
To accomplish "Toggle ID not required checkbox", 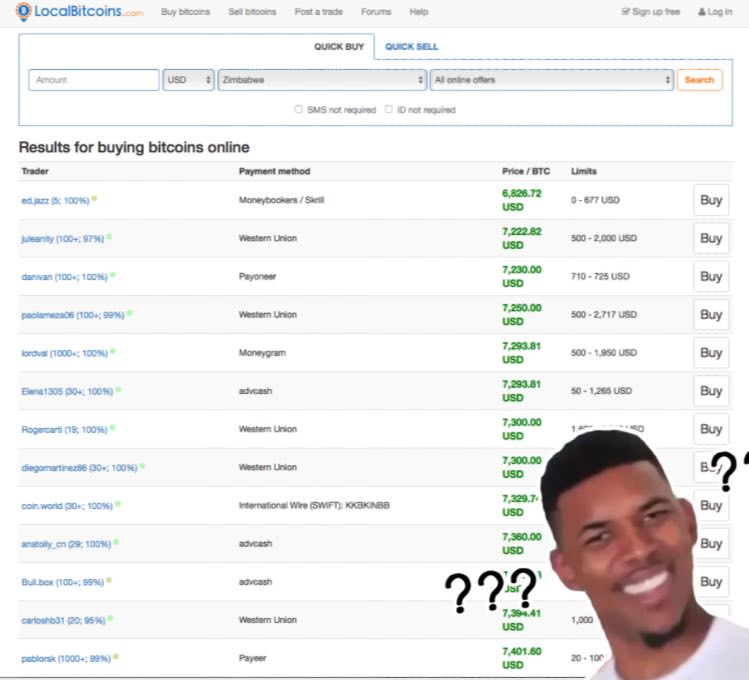I will click(x=389, y=109).
